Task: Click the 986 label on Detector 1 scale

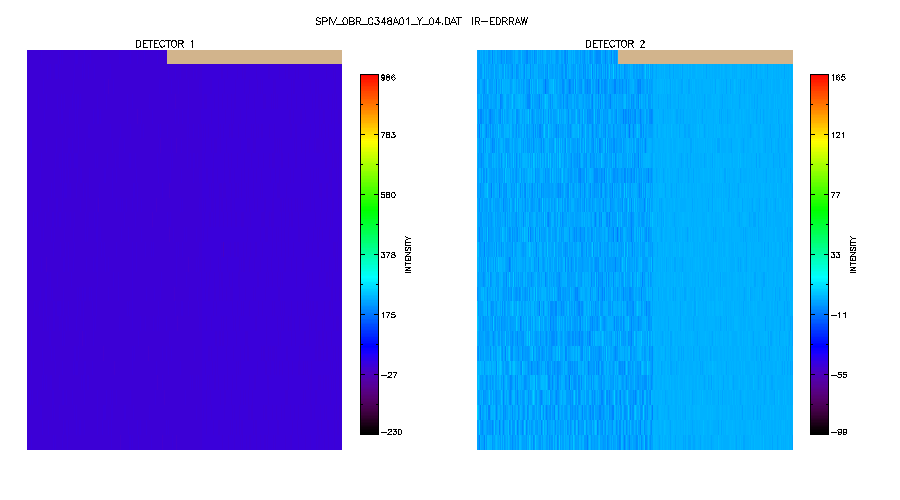Action: 388,77
